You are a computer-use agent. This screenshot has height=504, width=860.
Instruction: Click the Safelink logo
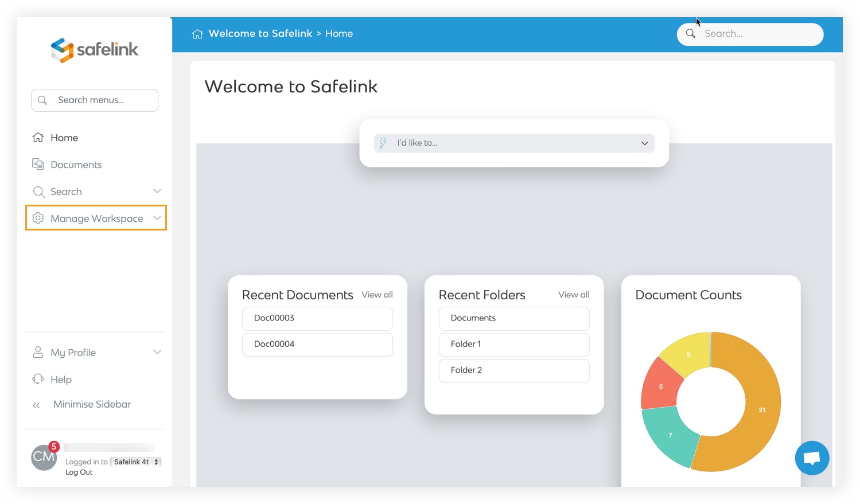coord(95,50)
